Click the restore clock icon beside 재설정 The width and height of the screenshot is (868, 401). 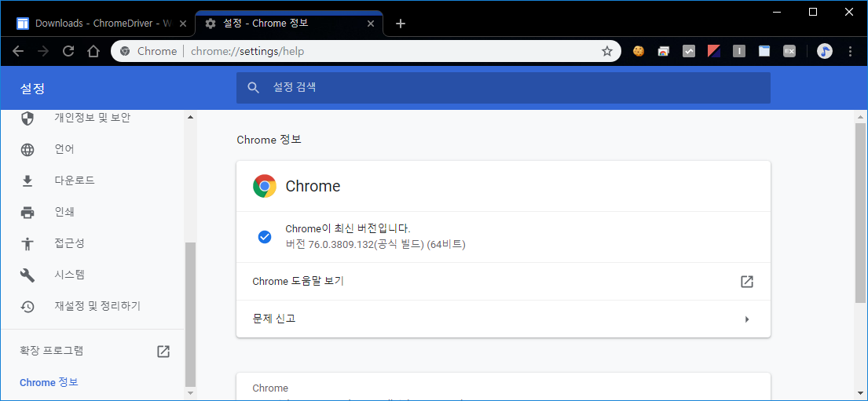(27, 306)
